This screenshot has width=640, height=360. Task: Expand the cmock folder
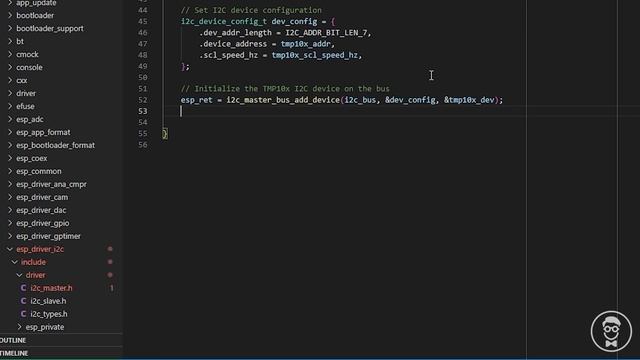pyautogui.click(x=27, y=54)
